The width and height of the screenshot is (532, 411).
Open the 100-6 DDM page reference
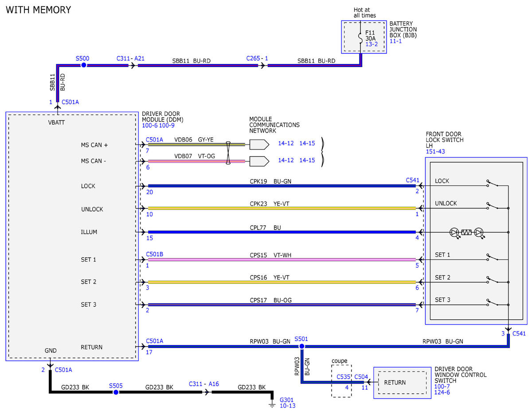point(150,126)
